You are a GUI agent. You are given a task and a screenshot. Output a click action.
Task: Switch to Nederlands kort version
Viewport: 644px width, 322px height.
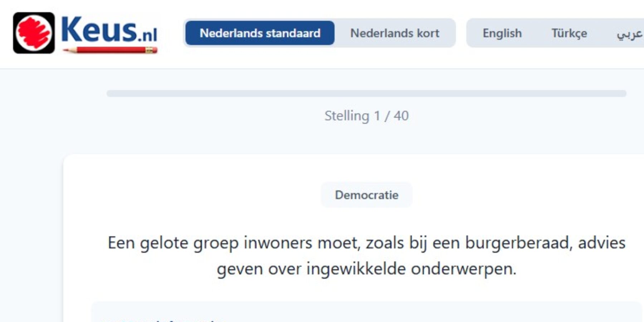coord(395,33)
